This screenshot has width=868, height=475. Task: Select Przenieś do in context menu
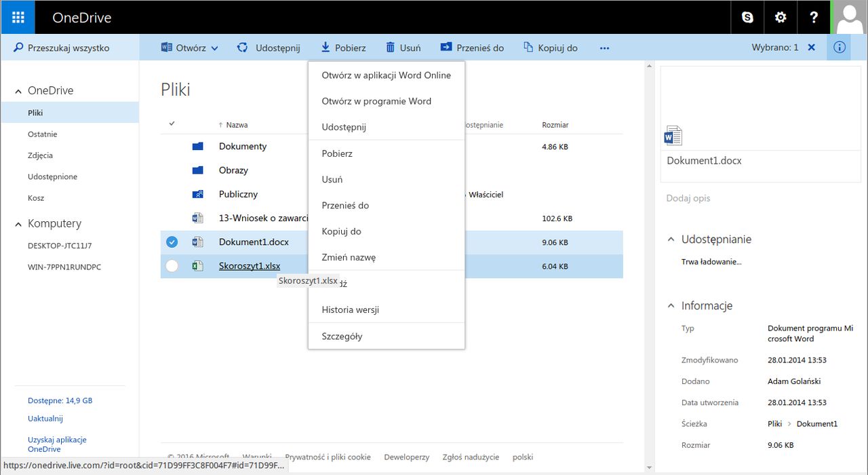(x=387, y=205)
